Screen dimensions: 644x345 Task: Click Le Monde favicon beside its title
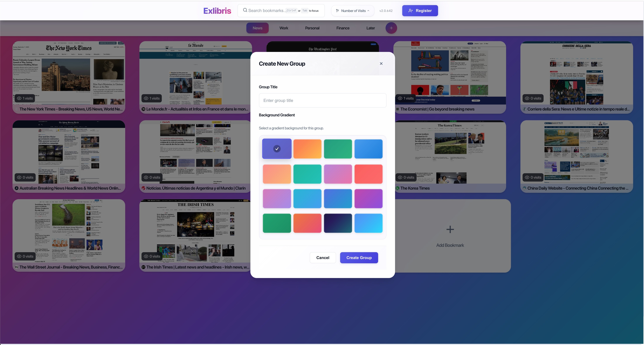tap(144, 109)
